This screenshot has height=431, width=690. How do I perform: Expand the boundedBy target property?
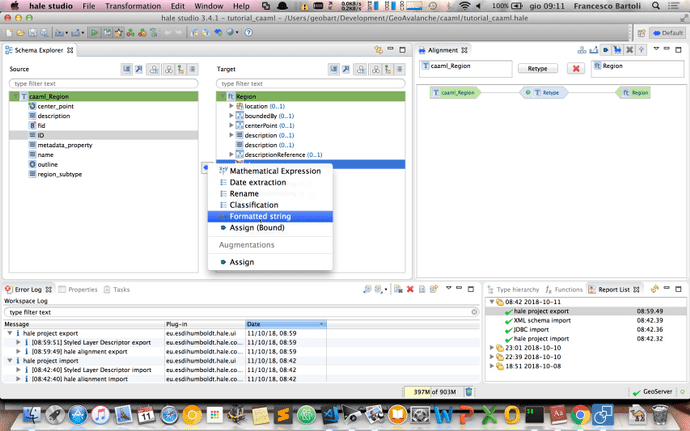click(231, 115)
